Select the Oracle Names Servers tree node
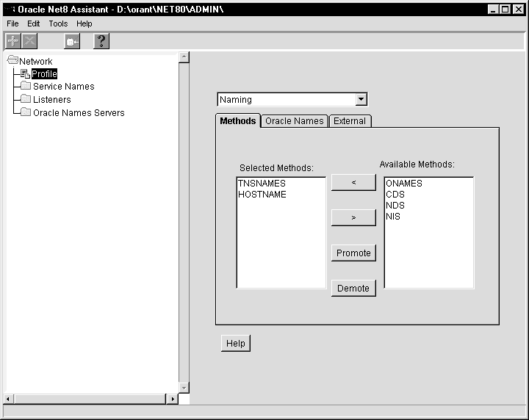The image size is (529, 420). [x=79, y=112]
